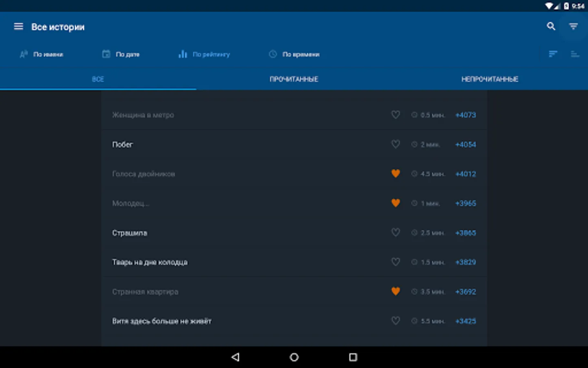Sort stories by name (По имени)

[x=42, y=54]
